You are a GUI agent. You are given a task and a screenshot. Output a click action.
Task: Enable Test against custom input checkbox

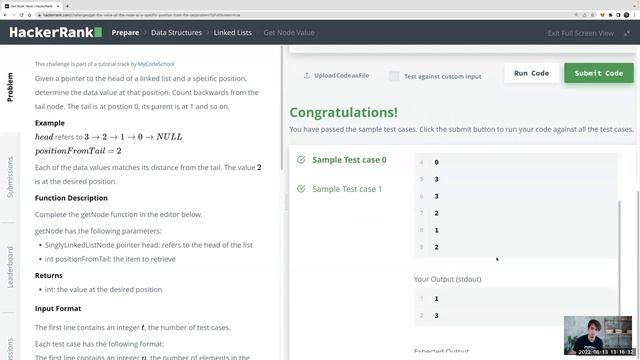coord(394,76)
